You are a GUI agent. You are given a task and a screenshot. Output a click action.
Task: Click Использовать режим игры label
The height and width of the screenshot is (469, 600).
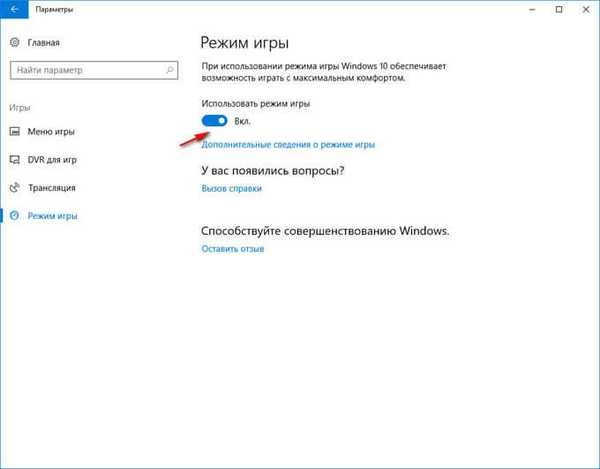click(256, 104)
